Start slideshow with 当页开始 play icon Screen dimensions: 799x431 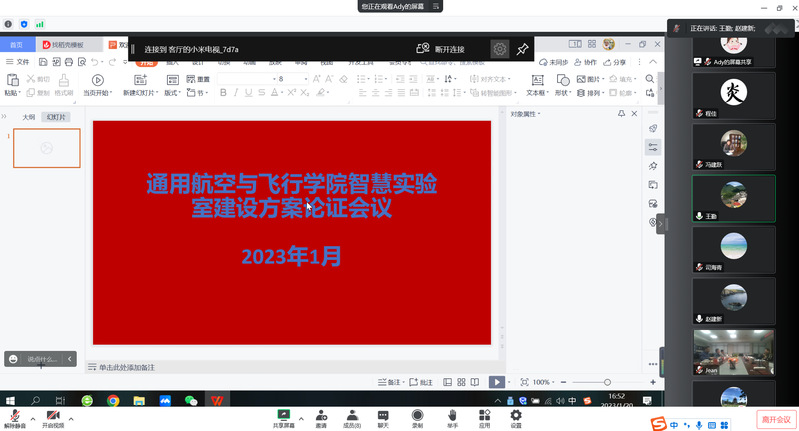[97, 80]
